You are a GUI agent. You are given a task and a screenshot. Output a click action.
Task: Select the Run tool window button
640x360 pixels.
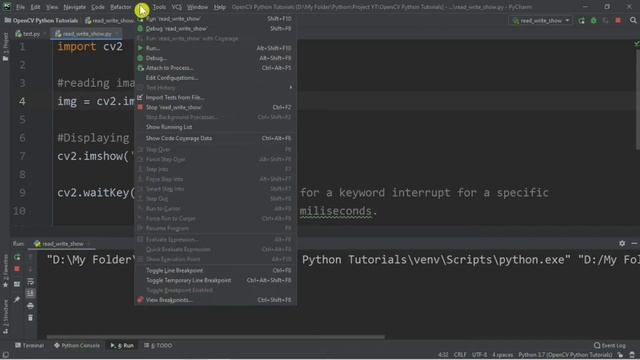tap(122, 345)
